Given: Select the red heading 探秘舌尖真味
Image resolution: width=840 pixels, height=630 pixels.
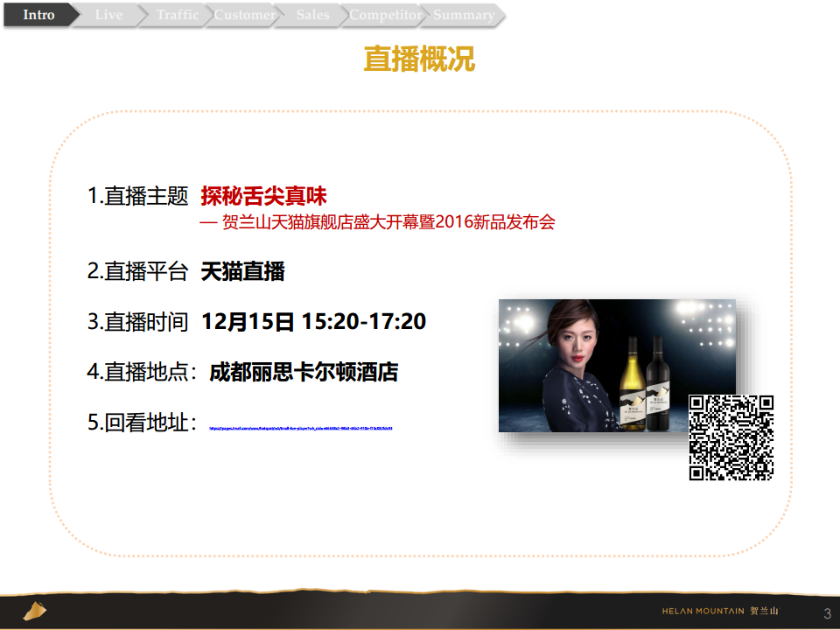Looking at the screenshot, I should click(263, 196).
